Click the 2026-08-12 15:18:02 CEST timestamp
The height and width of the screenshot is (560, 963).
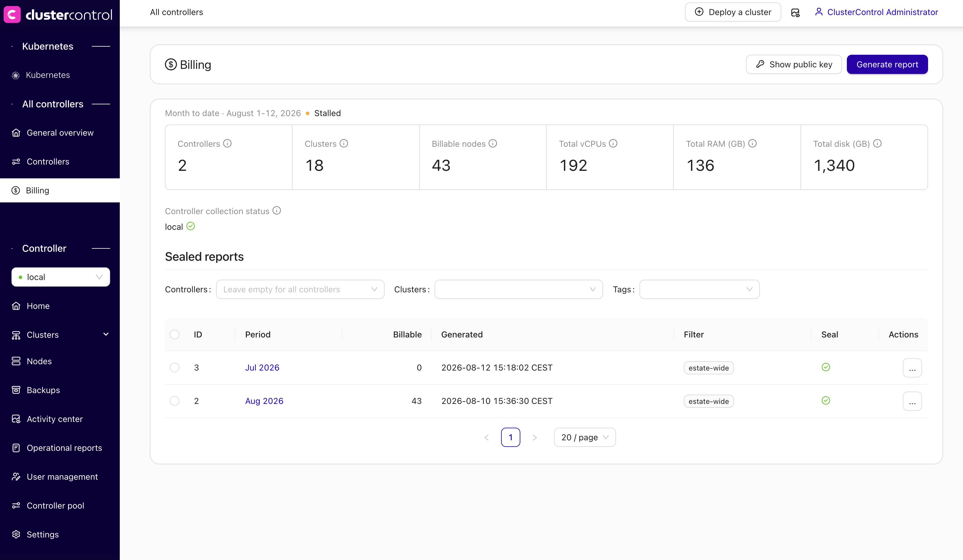[x=497, y=368]
